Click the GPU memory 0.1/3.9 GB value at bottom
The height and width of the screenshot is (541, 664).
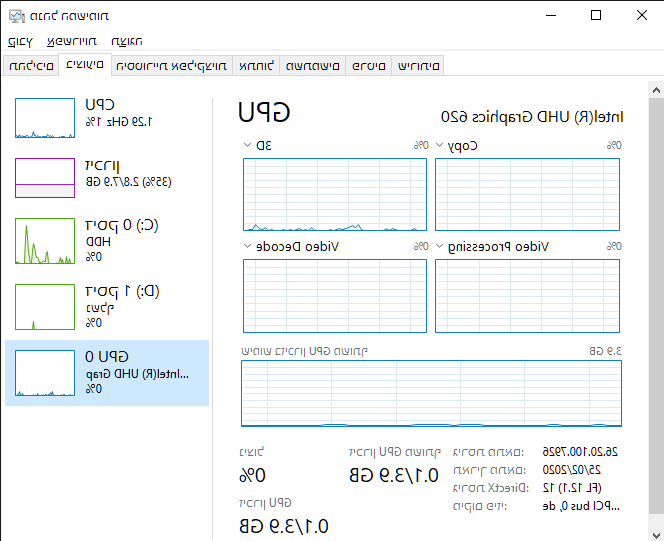(284, 526)
